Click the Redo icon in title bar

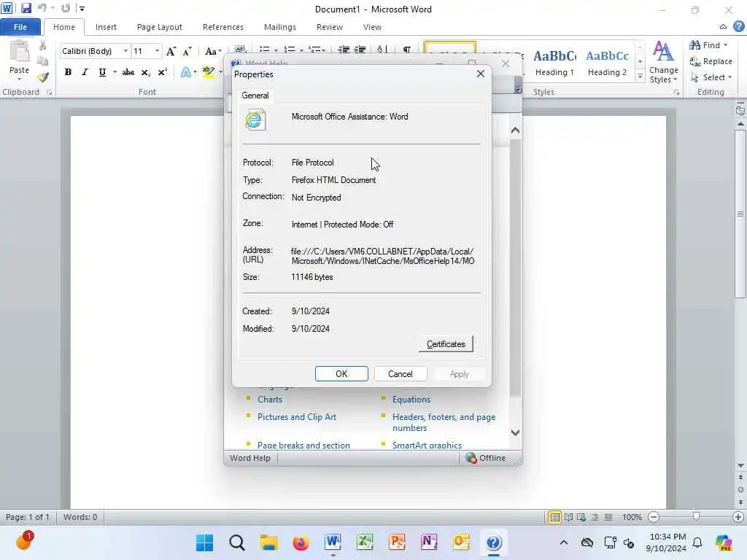coord(66,8)
